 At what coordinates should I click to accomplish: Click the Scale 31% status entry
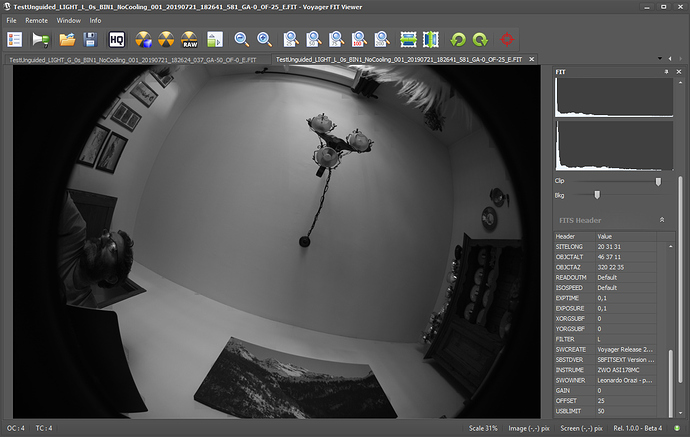(483, 428)
